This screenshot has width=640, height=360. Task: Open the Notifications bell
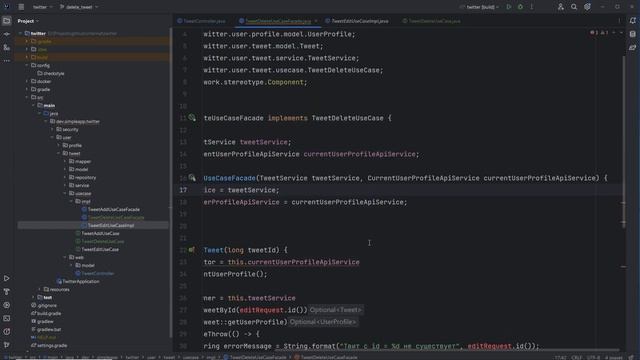click(x=633, y=21)
